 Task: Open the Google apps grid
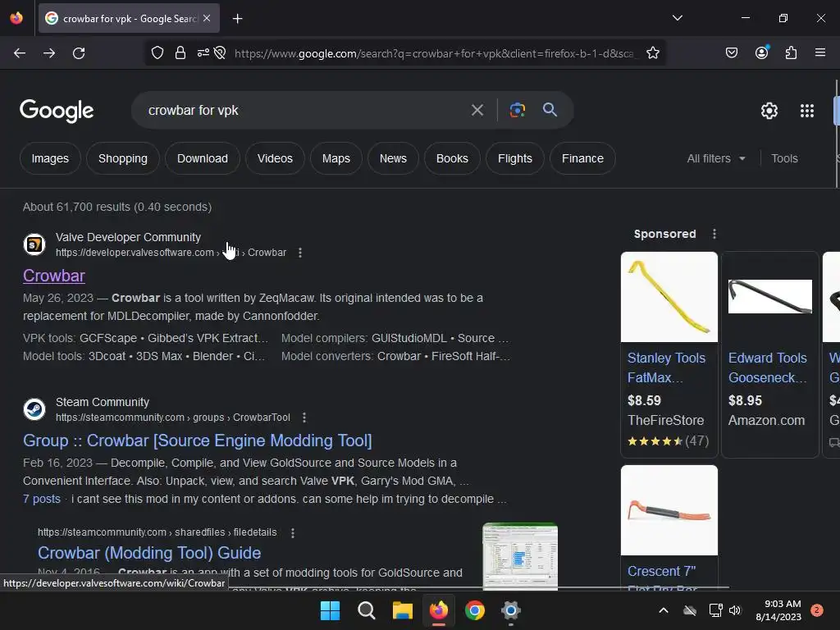coord(807,111)
